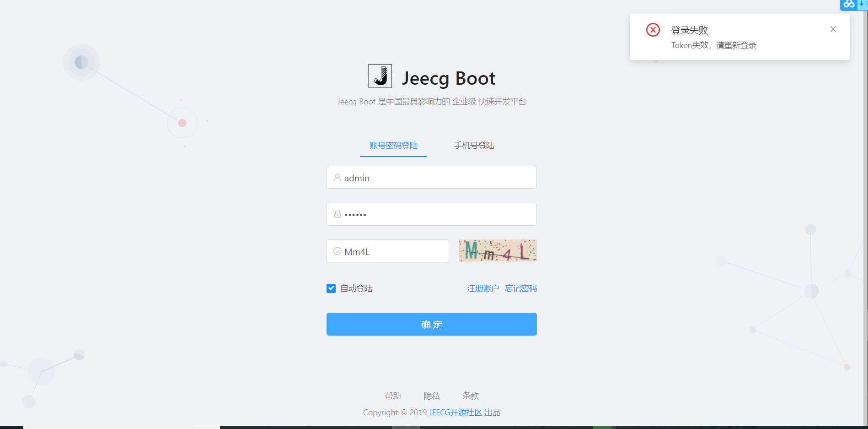
Task: Click the Jeecg Boot title text
Action: click(449, 78)
